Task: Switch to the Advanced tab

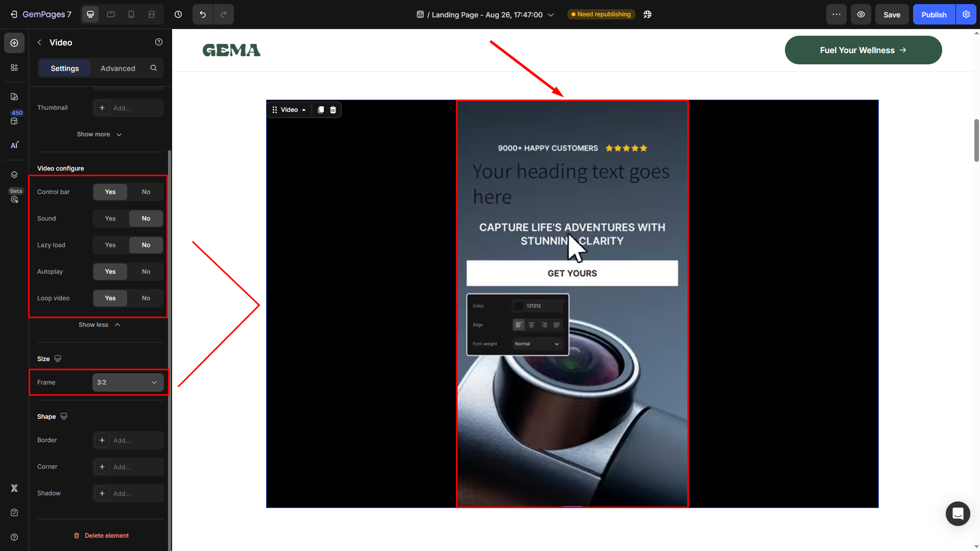Action: [x=118, y=68]
